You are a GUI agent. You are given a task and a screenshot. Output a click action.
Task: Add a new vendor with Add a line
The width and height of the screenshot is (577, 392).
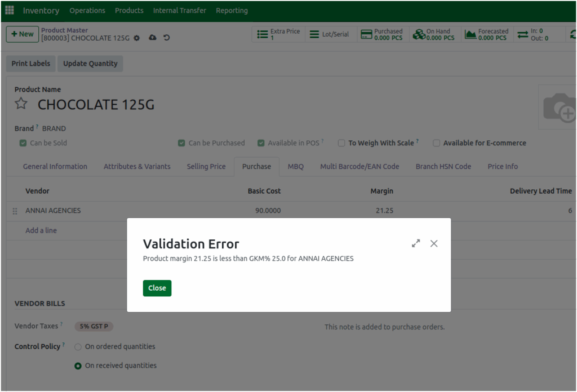pos(41,230)
